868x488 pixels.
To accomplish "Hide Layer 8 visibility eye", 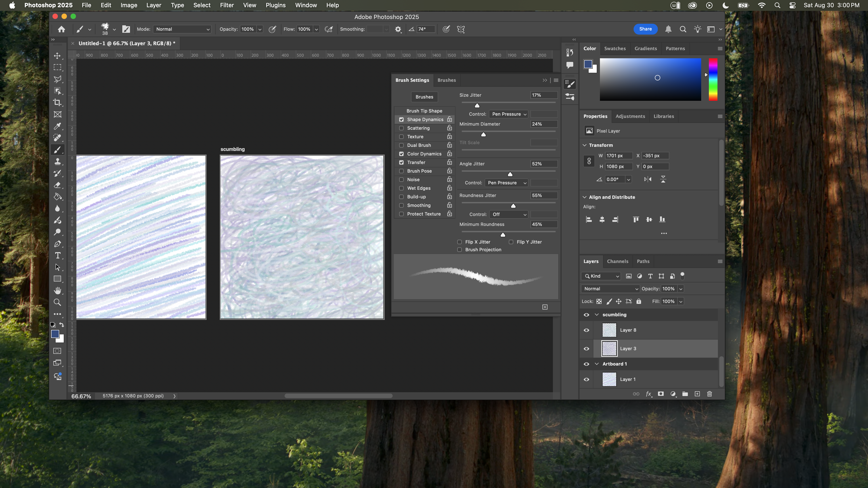I will click(586, 330).
